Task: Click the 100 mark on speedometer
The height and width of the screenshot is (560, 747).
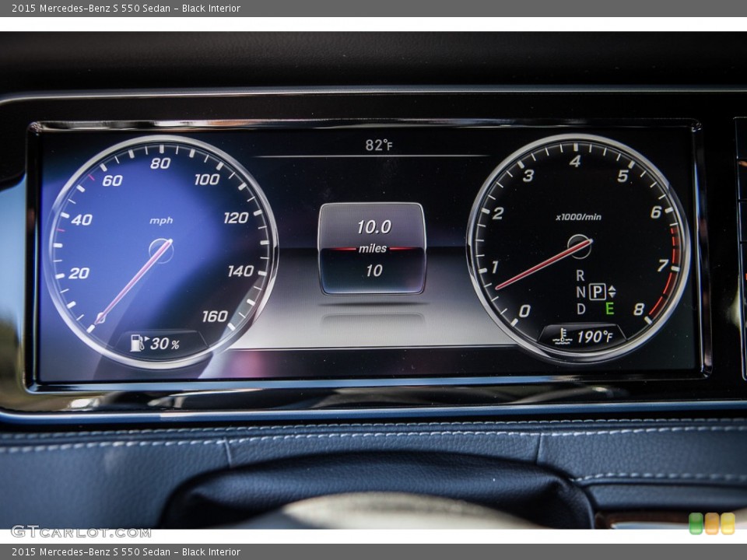Action: [207, 180]
